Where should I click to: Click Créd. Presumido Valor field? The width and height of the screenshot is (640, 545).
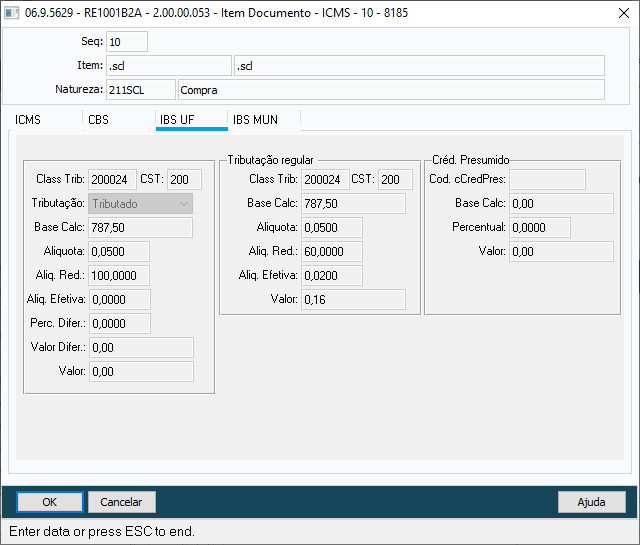pyautogui.click(x=561, y=251)
